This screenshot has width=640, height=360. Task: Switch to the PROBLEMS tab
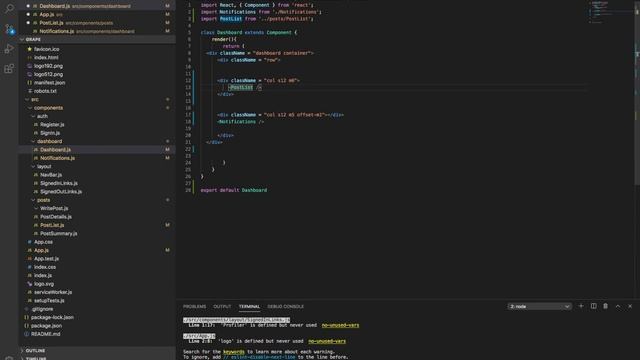coord(194,307)
